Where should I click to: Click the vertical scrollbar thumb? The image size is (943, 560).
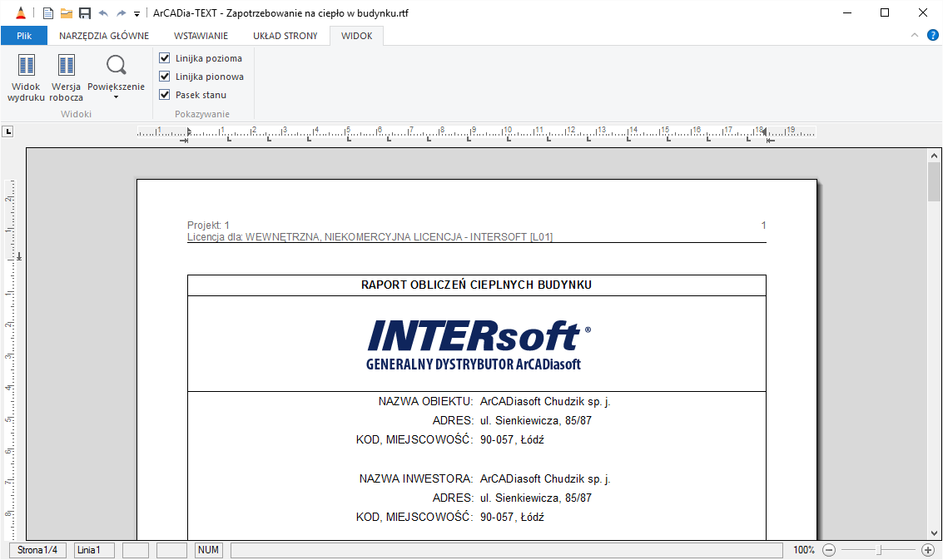[x=934, y=181]
